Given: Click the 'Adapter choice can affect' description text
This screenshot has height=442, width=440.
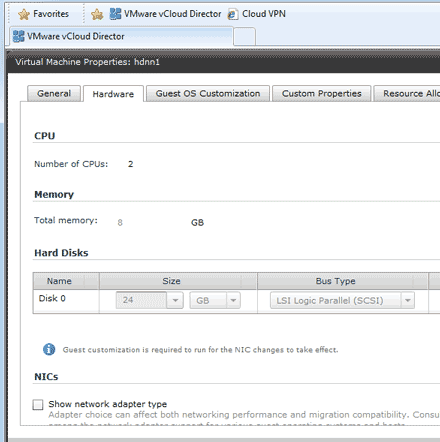Looking at the screenshot, I should tap(244, 415).
